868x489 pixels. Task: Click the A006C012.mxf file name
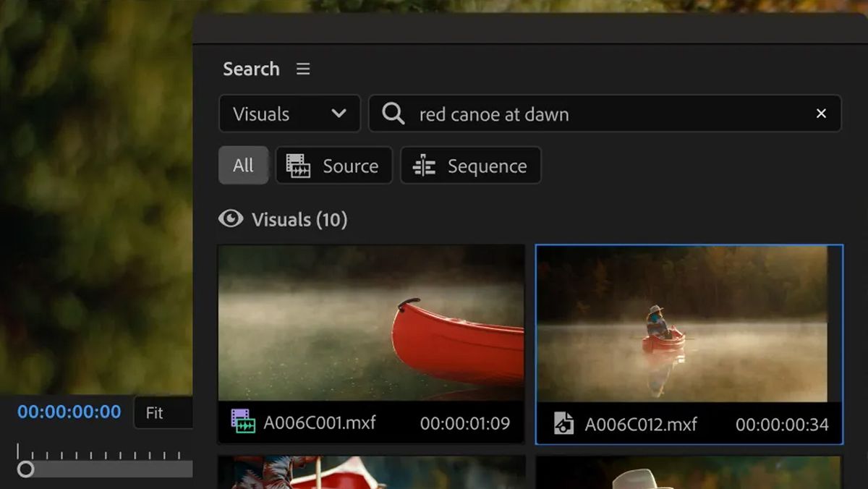pos(640,425)
